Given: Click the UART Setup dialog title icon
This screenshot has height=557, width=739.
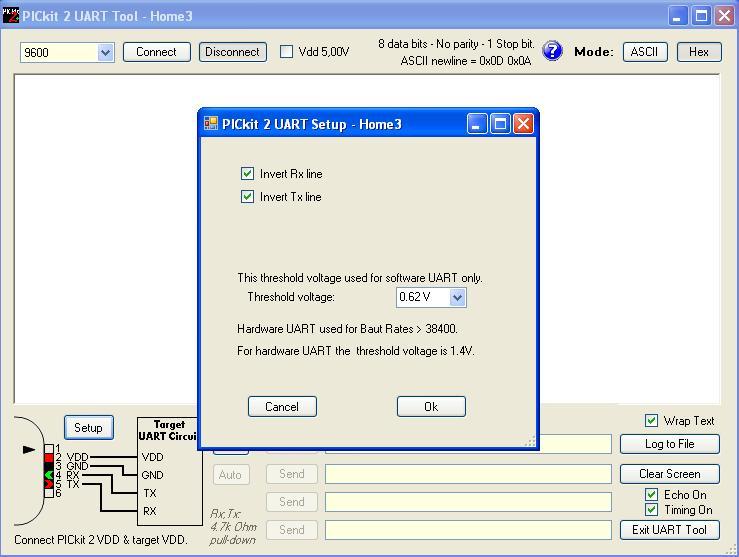Looking at the screenshot, I should [211, 123].
